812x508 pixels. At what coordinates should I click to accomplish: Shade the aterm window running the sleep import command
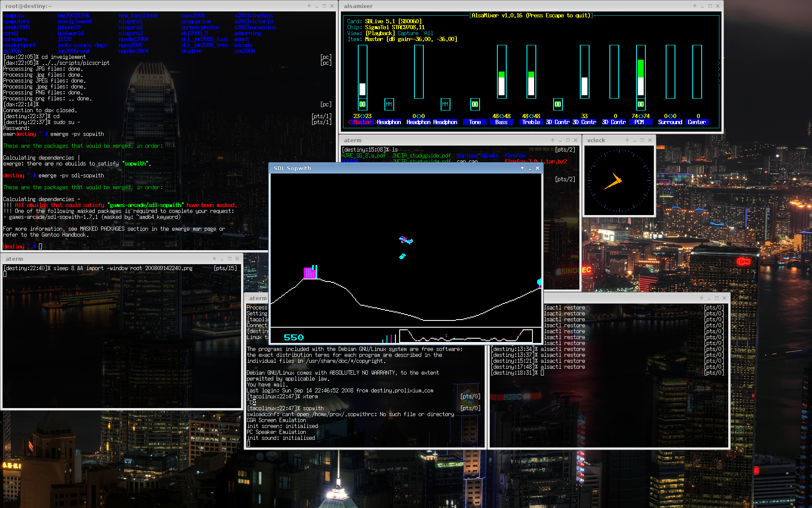coord(214,259)
